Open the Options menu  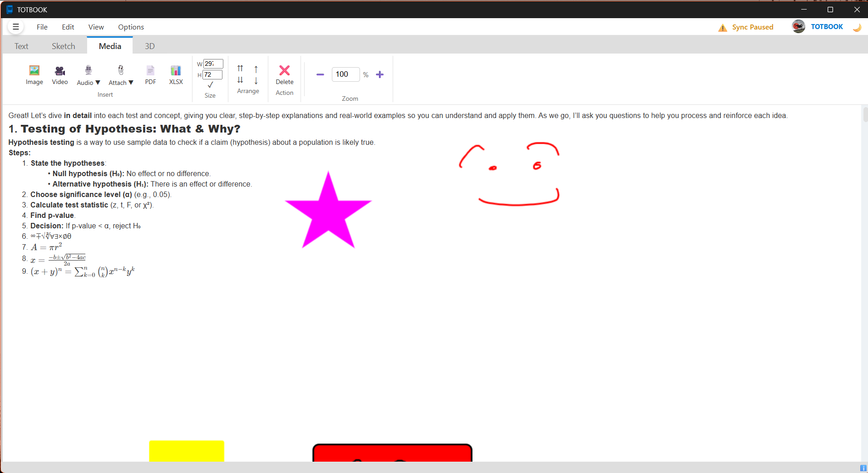[131, 27]
